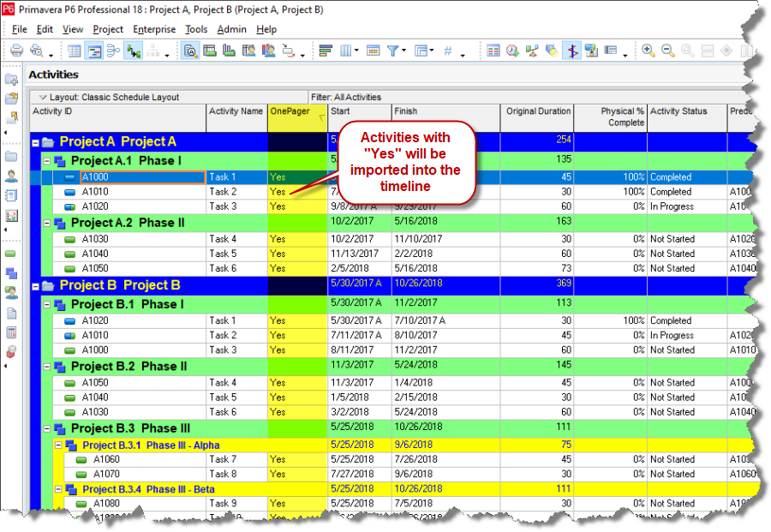This screenshot has height=532, width=771.
Task: Click the Project Expenses calculator icon in sidebar
Action: (x=11, y=333)
